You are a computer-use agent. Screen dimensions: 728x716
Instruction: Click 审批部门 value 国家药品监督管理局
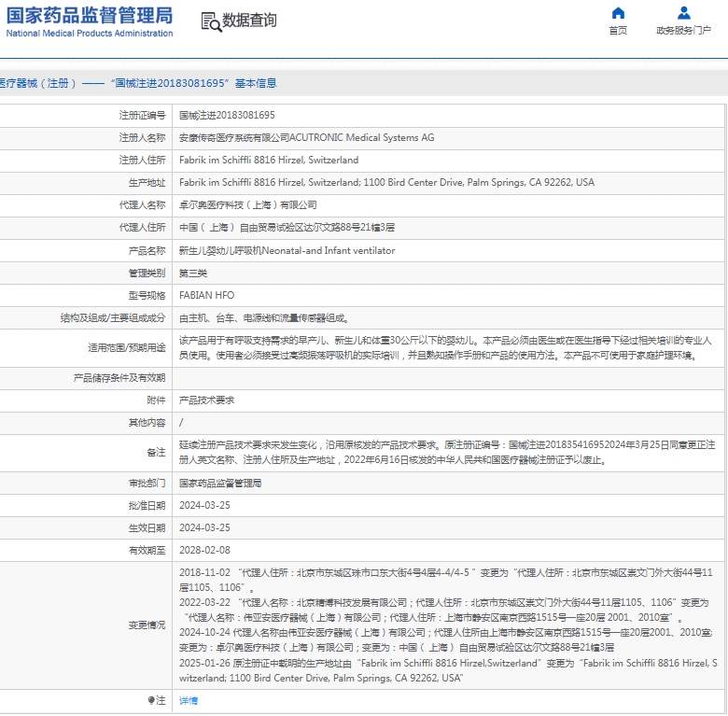click(x=220, y=484)
